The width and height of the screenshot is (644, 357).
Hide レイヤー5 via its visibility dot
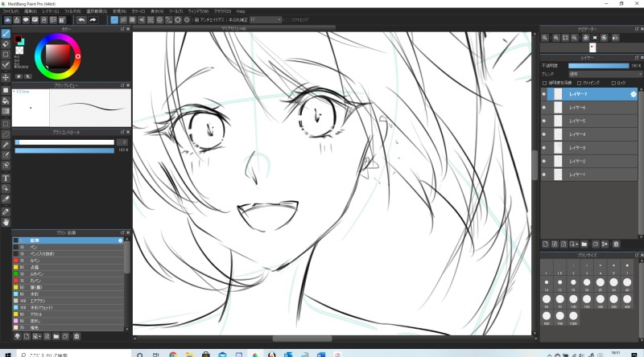[544, 121]
